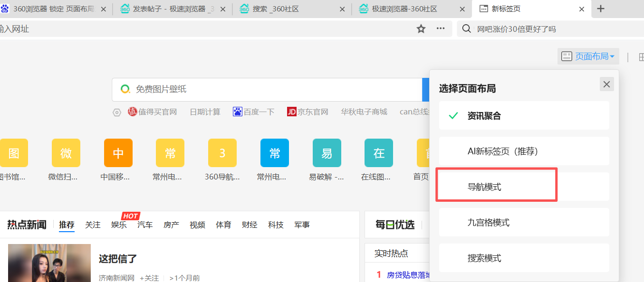The image size is (644, 282).
Task: Choose the AI新标签页 (推荐) layout
Action: pos(524,151)
